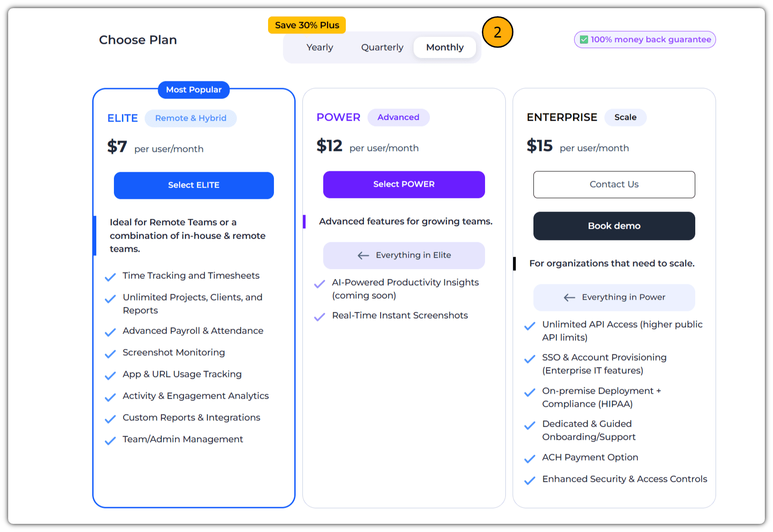Click the Everything in Power box
The image size is (773, 532).
pos(614,297)
